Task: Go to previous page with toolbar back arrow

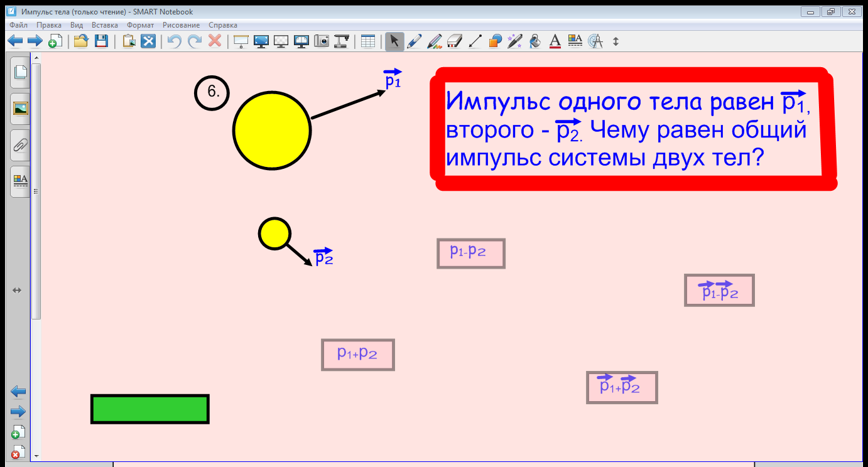Action: point(15,41)
